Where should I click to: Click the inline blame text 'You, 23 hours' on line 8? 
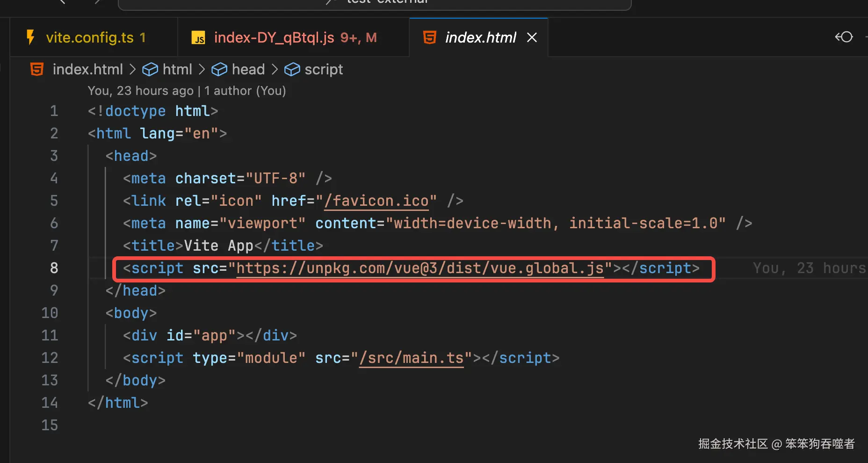coord(810,268)
